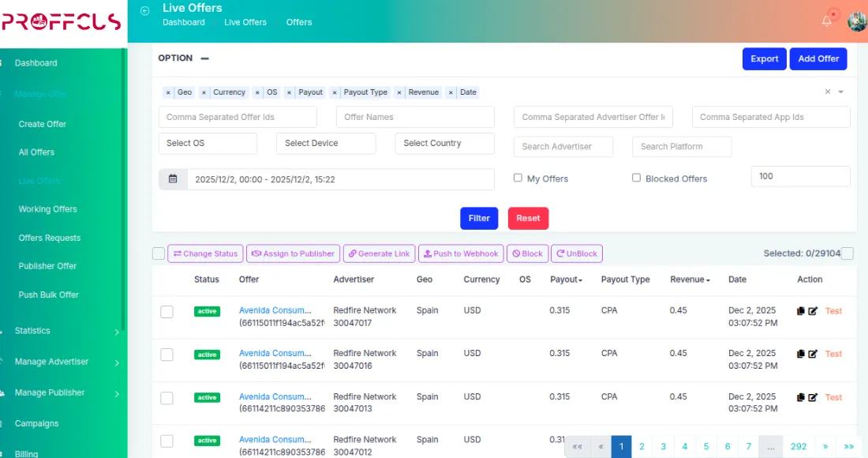The width and height of the screenshot is (868, 458).
Task: Edit the first offer with the pencil icon
Action: tap(814, 310)
